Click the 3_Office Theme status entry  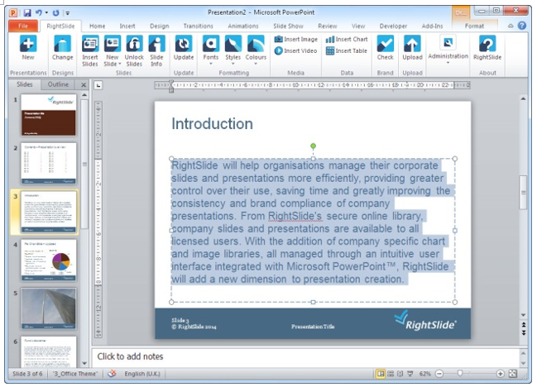pyautogui.click(x=75, y=374)
